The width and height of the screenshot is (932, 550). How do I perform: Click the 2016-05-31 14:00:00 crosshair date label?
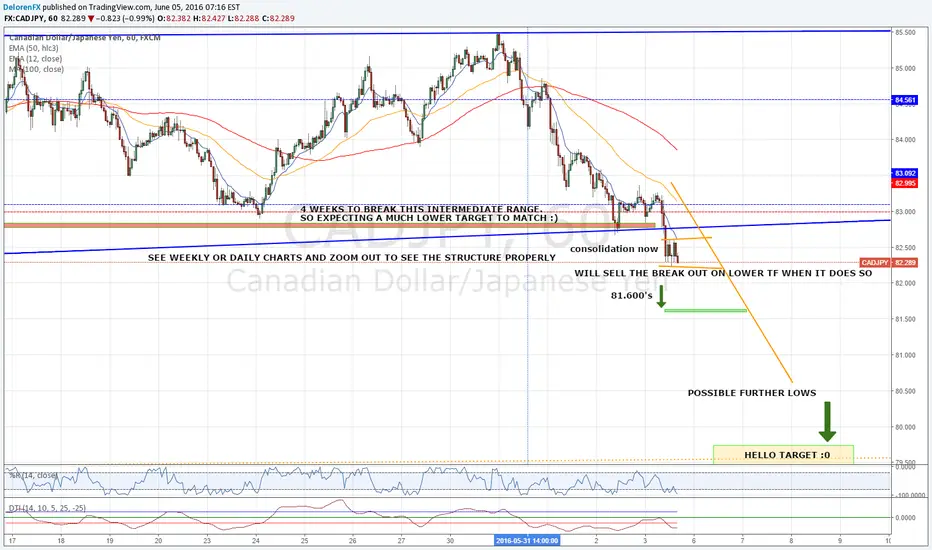click(x=527, y=540)
